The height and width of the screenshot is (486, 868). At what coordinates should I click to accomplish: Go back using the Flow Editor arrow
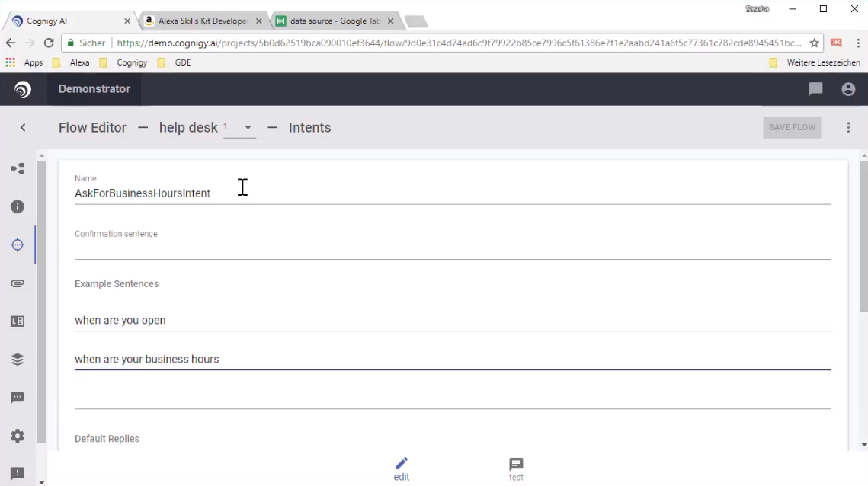coord(23,128)
